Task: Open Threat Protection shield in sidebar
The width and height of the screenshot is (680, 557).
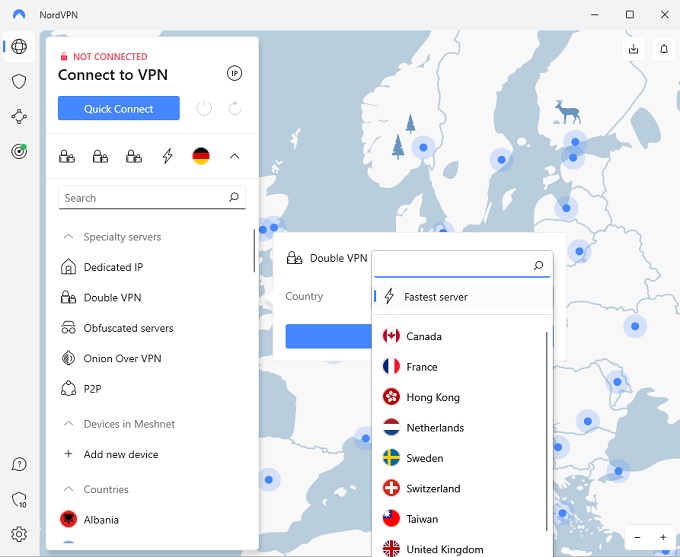Action: 19,81
